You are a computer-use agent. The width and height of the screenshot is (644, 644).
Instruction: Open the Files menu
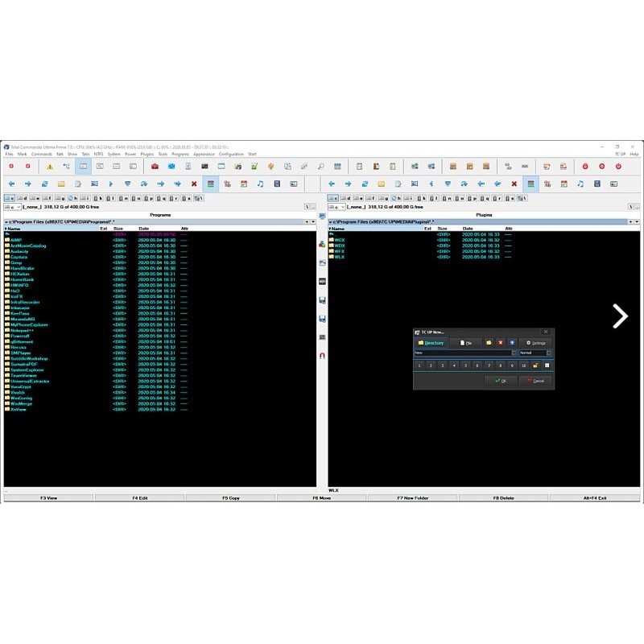pos(9,154)
